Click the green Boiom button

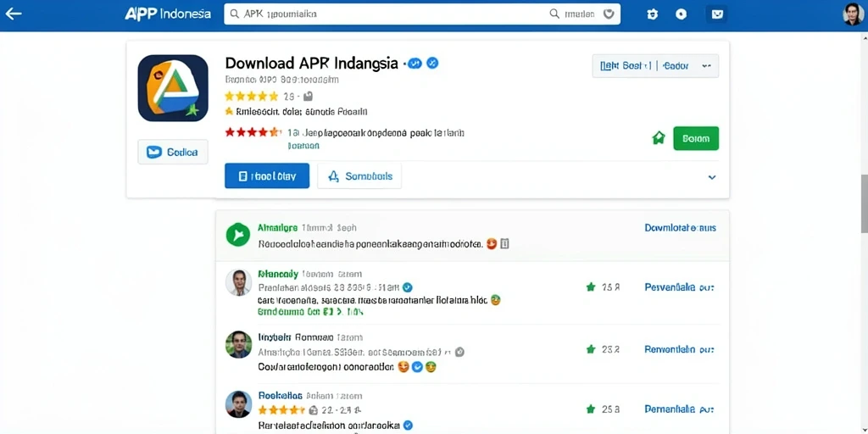[696, 138]
